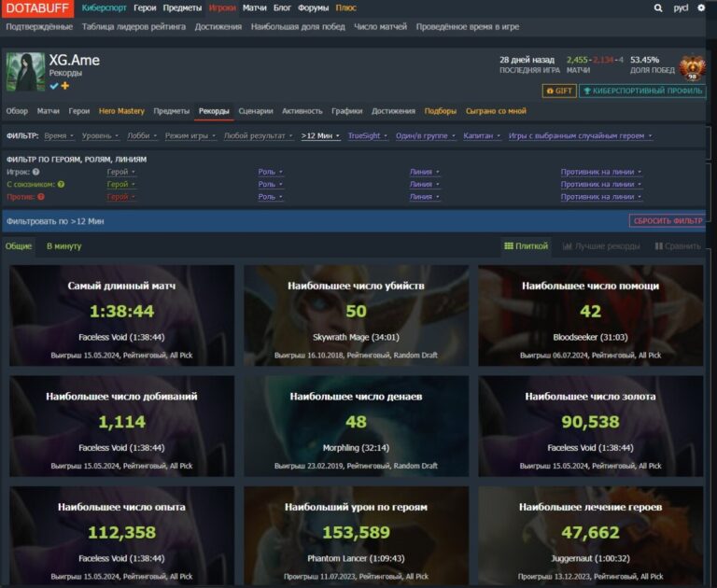Screen dimensions: 717x588
Task: Click Сбросить фильтр button
Action: click(x=668, y=221)
